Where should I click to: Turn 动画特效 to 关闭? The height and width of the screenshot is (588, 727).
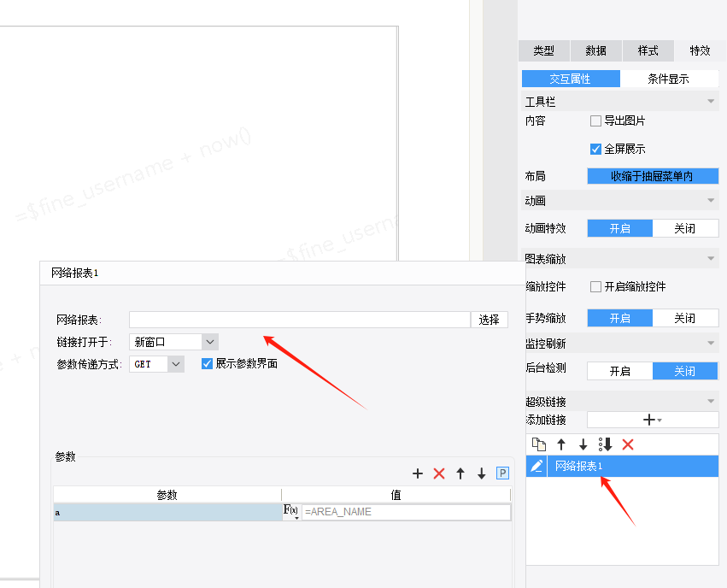(x=685, y=228)
